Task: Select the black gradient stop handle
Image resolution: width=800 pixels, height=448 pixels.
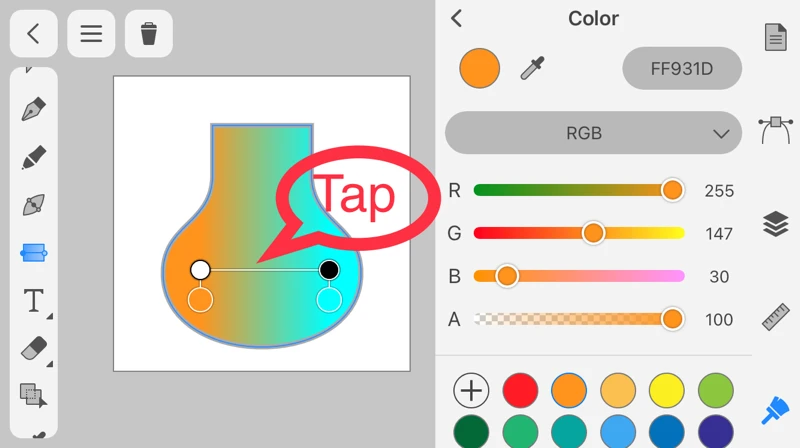Action: [x=329, y=269]
